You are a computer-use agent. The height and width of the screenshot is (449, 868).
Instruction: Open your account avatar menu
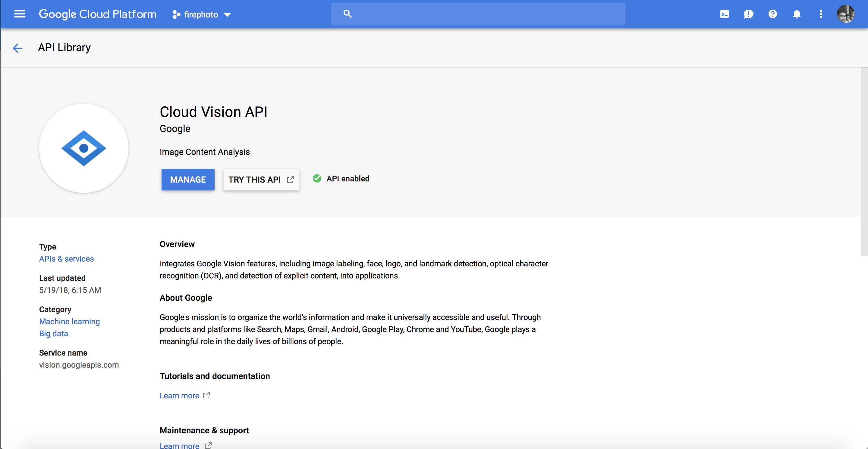click(846, 14)
